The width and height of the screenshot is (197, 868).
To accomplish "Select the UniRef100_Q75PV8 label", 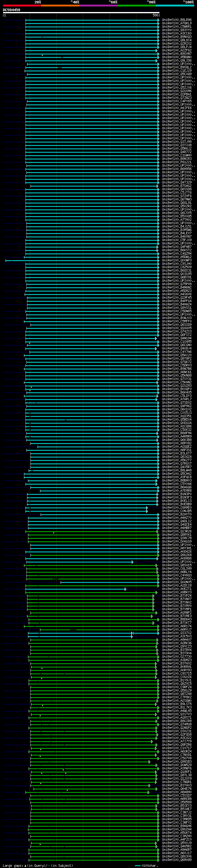I will [177, 284].
